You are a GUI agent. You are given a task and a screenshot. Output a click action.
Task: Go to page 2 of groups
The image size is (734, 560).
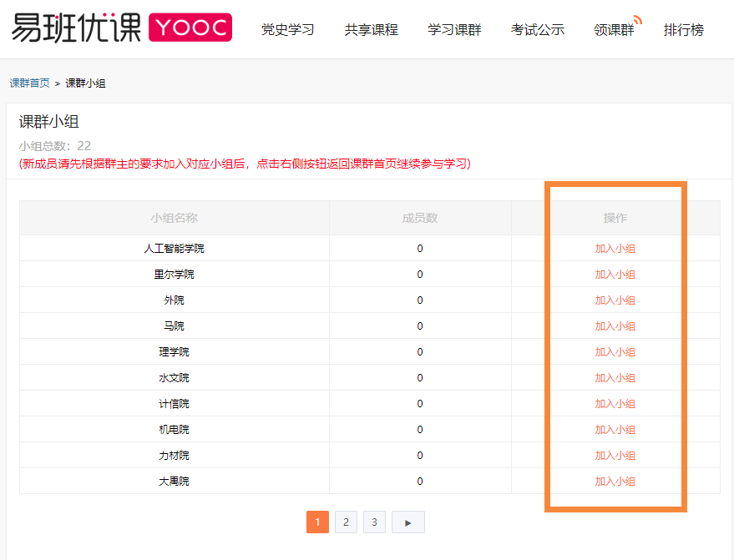[346, 522]
